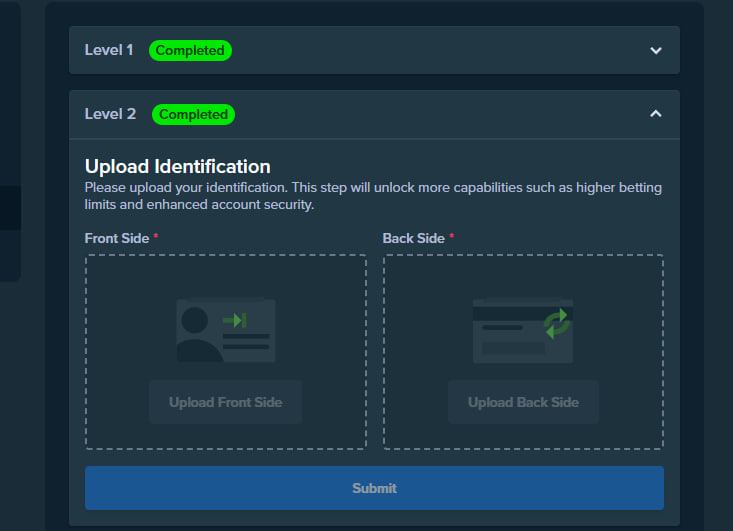Screen dimensions: 733x531
Task: Click the green arrow on front ID icon
Action: pyautogui.click(x=235, y=320)
